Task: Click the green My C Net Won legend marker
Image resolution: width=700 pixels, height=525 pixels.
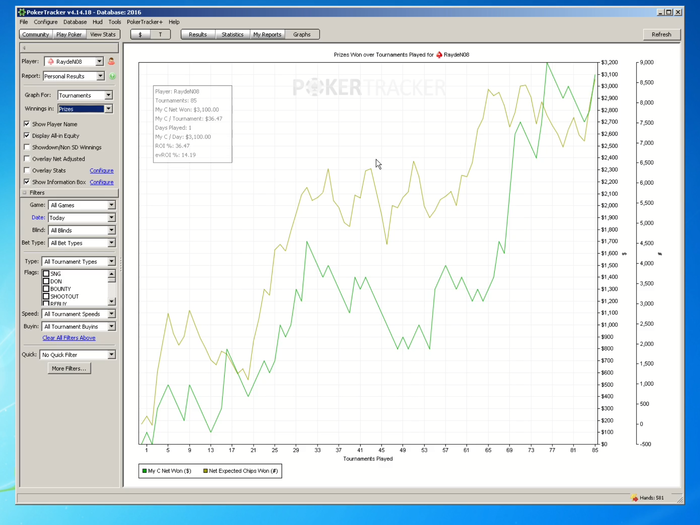Action: pos(144,469)
